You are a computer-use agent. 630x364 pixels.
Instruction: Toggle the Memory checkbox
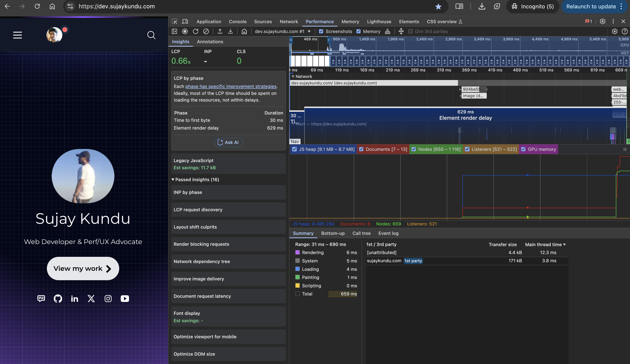pos(359,31)
